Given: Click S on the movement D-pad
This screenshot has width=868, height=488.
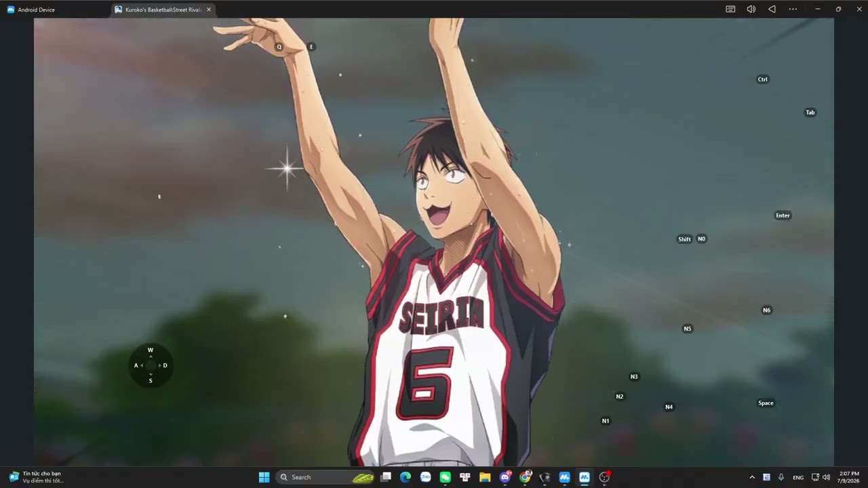Looking at the screenshot, I should coord(151,381).
